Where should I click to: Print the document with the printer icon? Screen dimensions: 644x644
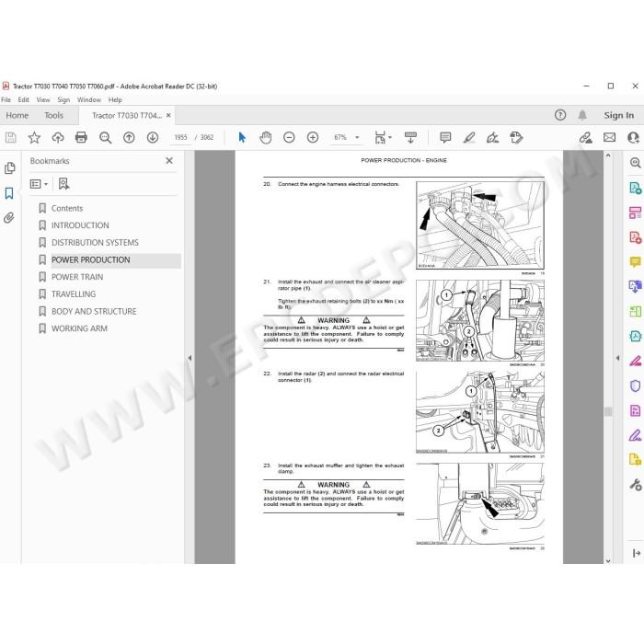click(81, 137)
